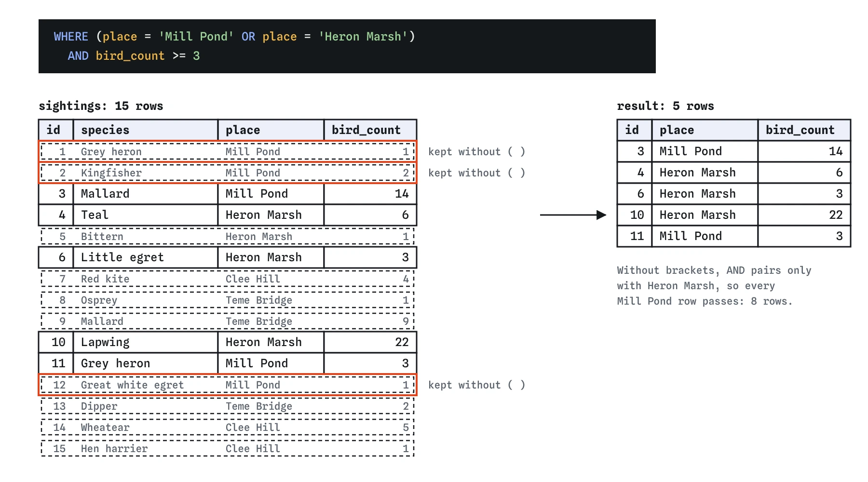Click the 'result: 5 rows' heading
868x482 pixels.
665,106
